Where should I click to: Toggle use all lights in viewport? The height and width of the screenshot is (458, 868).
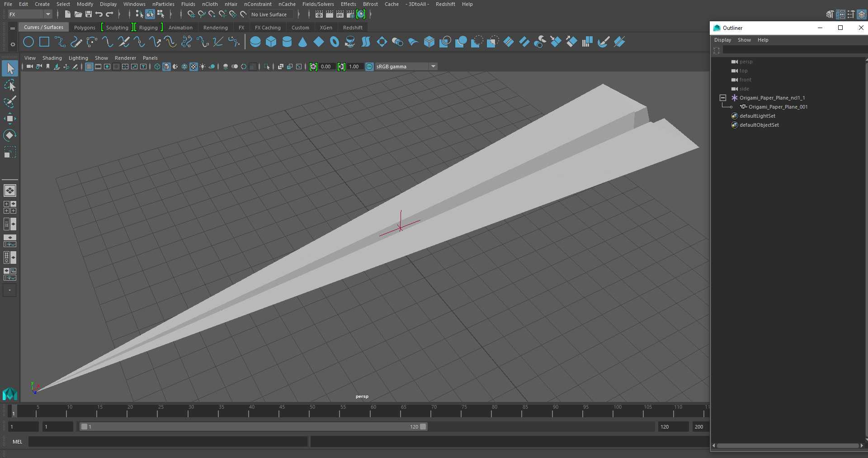(203, 67)
